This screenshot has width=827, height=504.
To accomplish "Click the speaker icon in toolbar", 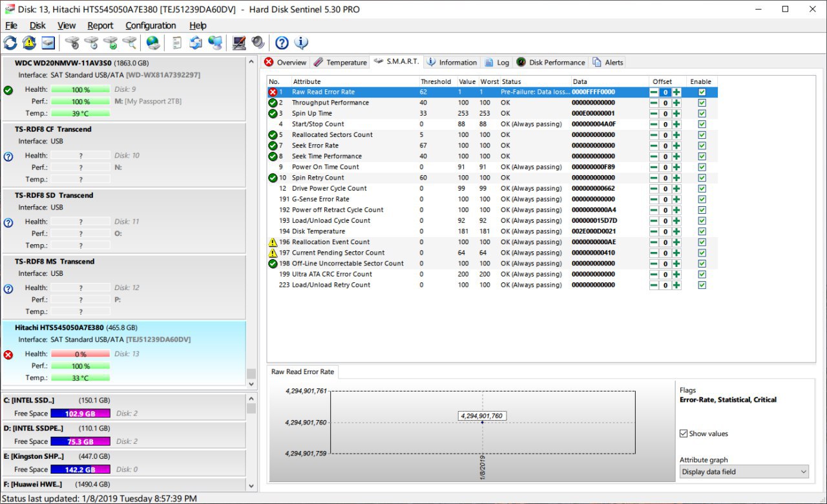I will pos(258,43).
